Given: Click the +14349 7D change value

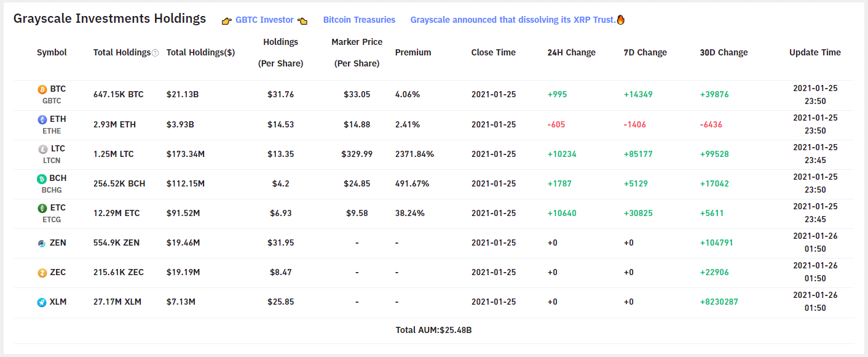Looking at the screenshot, I should click(638, 95).
